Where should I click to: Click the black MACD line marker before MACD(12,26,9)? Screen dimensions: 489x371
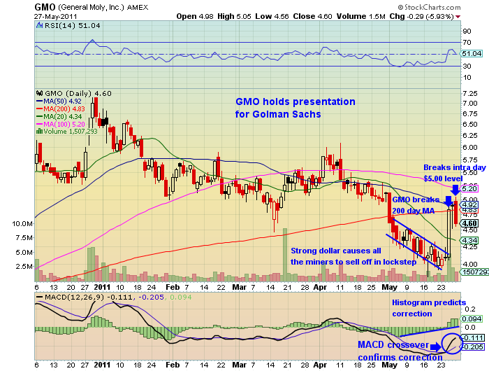40,297
